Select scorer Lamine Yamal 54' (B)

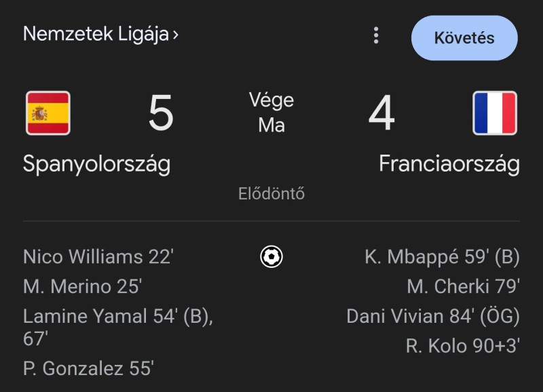[117, 316]
